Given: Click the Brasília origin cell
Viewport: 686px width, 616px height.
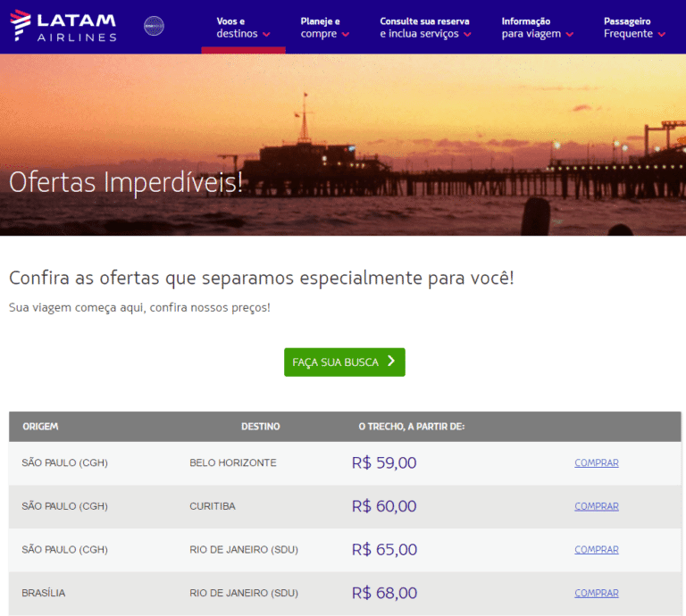Looking at the screenshot, I should [x=44, y=593].
